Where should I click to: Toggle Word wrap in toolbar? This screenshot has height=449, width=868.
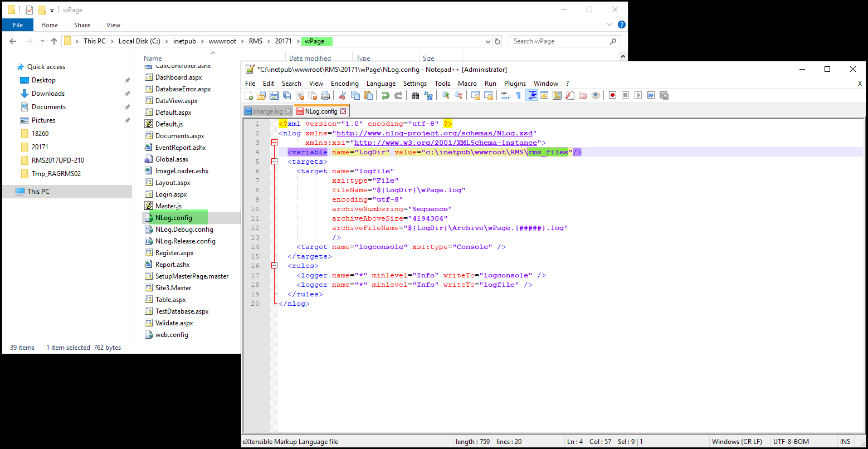click(x=505, y=95)
